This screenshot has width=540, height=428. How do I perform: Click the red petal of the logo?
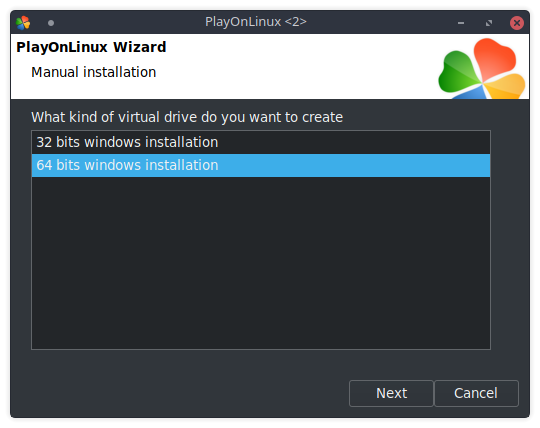(494, 57)
